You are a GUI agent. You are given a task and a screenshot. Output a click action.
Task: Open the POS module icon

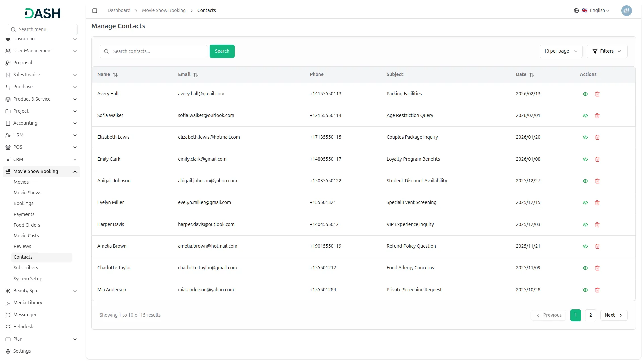8,147
